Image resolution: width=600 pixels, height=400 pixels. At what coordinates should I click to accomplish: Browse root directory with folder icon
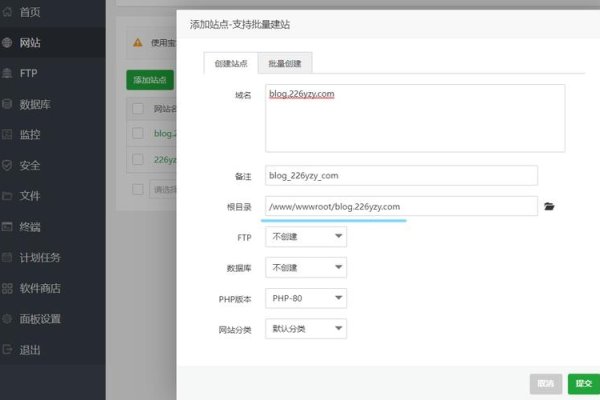549,206
